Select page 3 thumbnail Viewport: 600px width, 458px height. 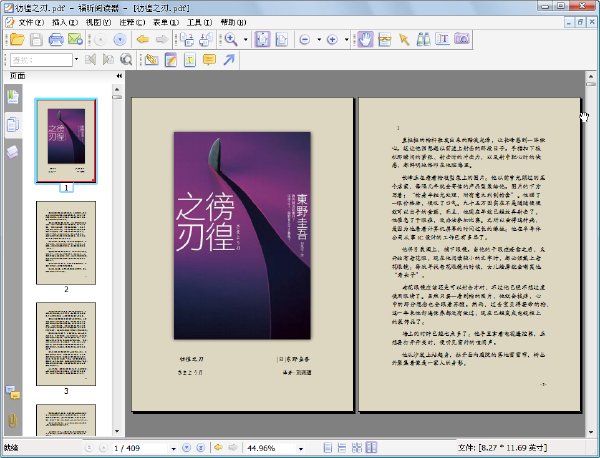pyautogui.click(x=66, y=344)
